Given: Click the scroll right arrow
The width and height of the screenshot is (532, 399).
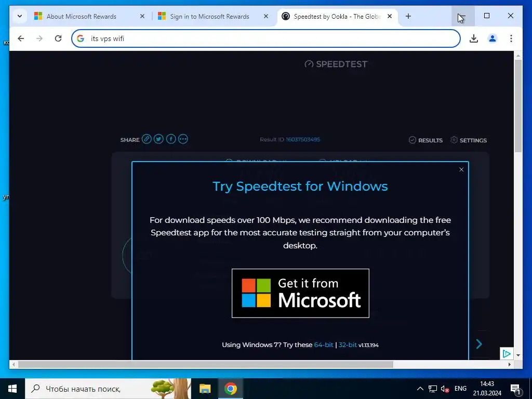Looking at the screenshot, I should click(x=510, y=364).
